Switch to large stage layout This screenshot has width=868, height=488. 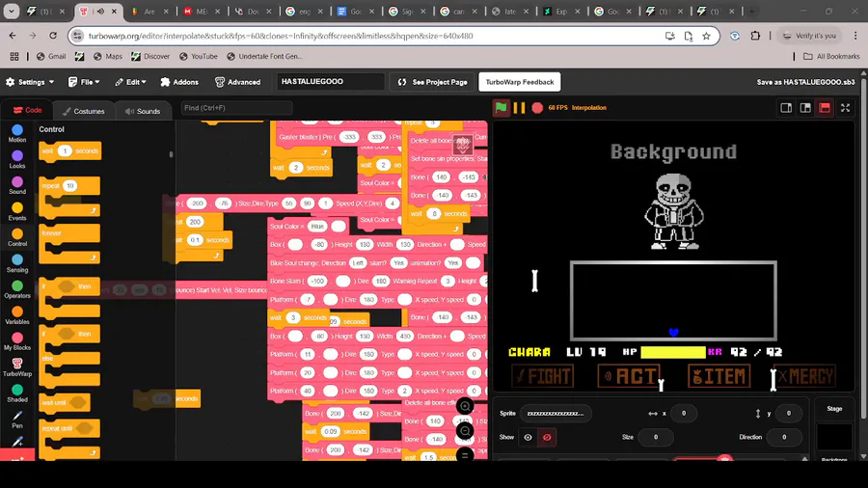pyautogui.click(x=805, y=108)
